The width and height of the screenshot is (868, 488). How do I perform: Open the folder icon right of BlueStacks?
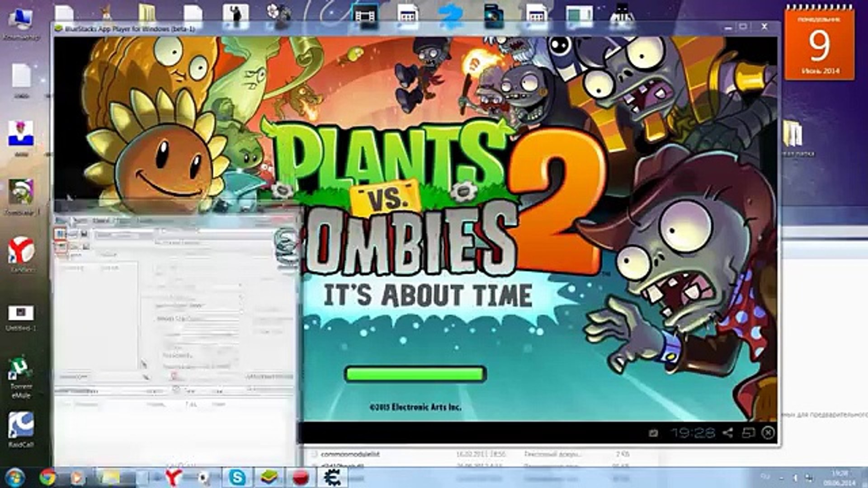click(x=795, y=137)
